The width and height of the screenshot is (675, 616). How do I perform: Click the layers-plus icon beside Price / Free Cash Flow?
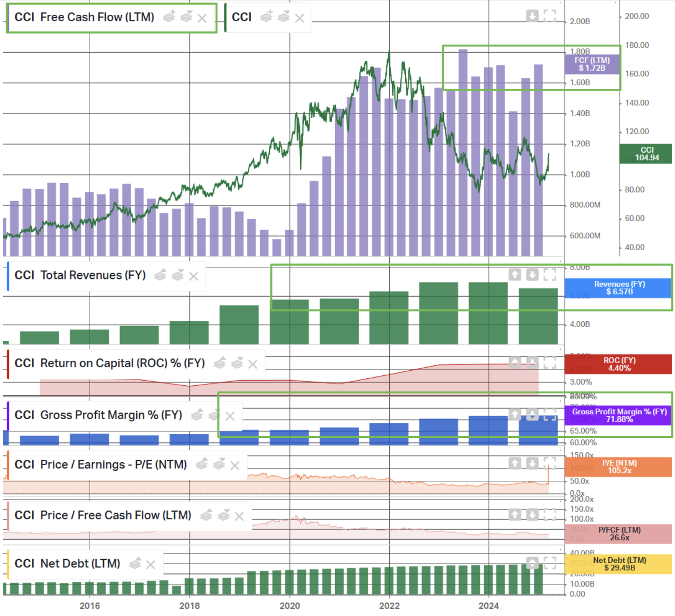(206, 514)
